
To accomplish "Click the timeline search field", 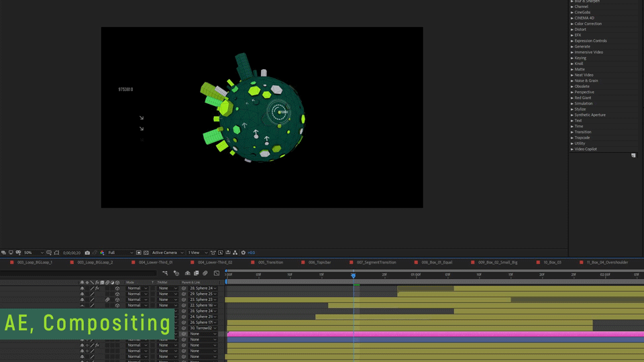I will tap(78, 273).
